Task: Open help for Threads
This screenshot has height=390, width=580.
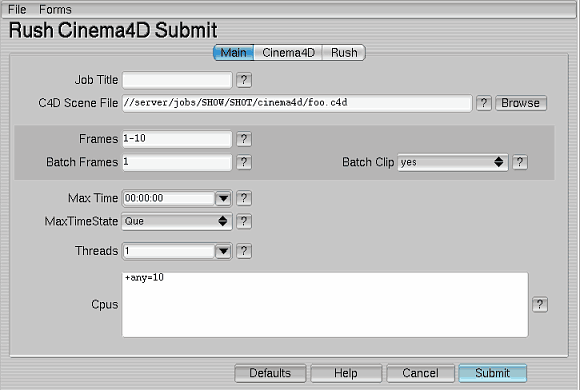Action: click(244, 251)
